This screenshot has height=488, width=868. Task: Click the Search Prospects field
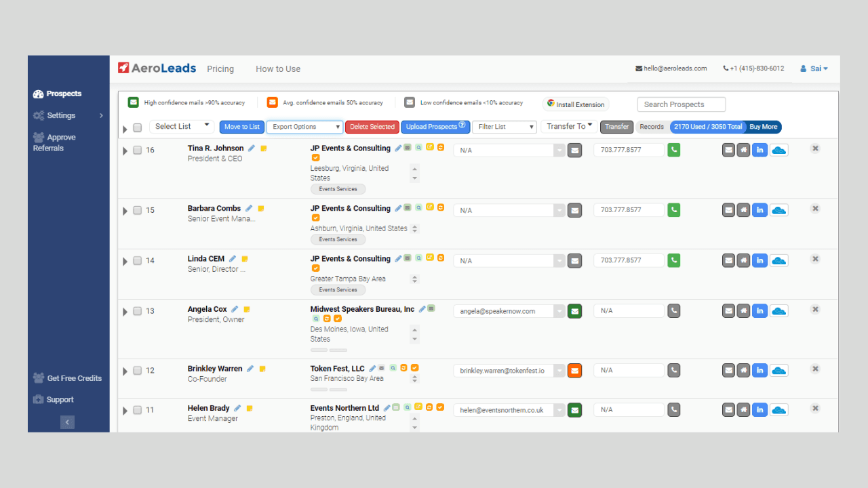(x=682, y=104)
